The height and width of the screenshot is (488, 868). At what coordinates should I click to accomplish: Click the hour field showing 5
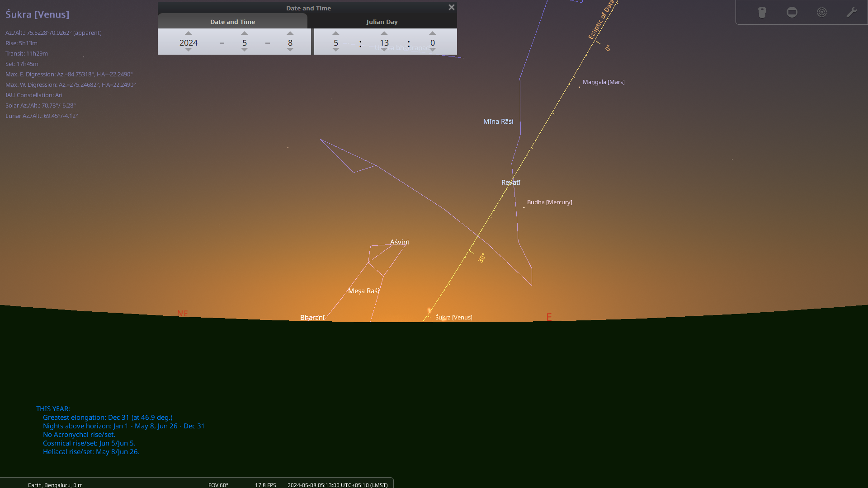tap(335, 42)
